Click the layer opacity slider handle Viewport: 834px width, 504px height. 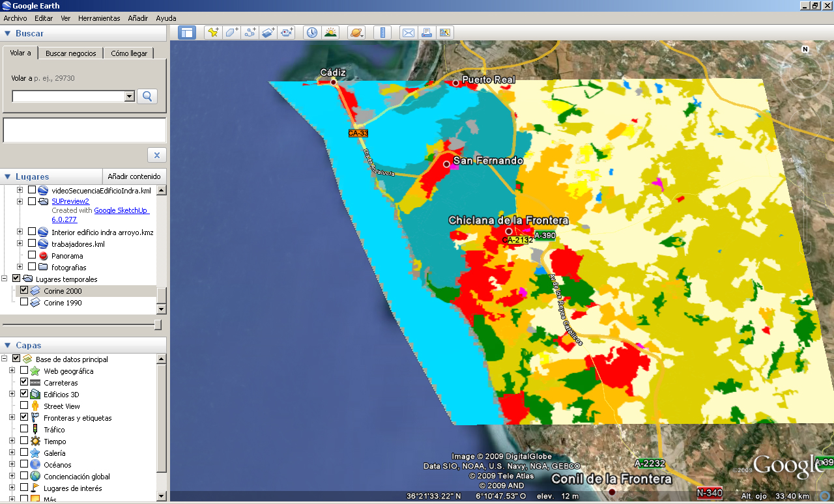(x=158, y=324)
